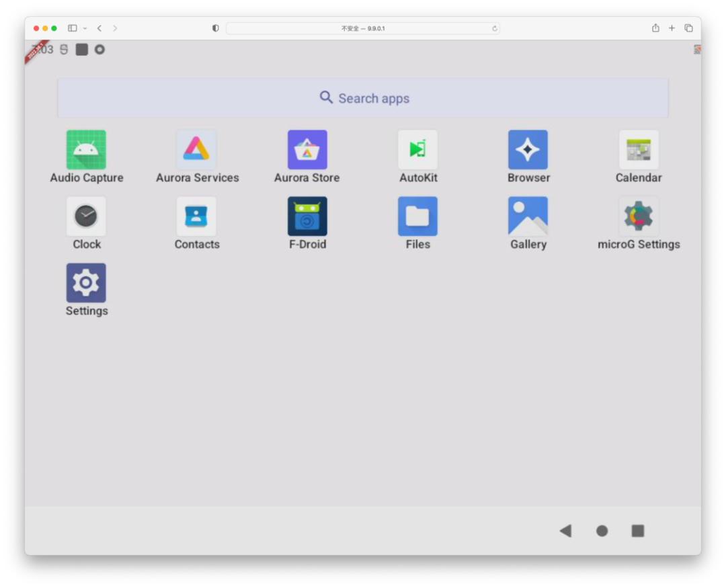
Task: Click the circular status bar icon
Action: 99,50
